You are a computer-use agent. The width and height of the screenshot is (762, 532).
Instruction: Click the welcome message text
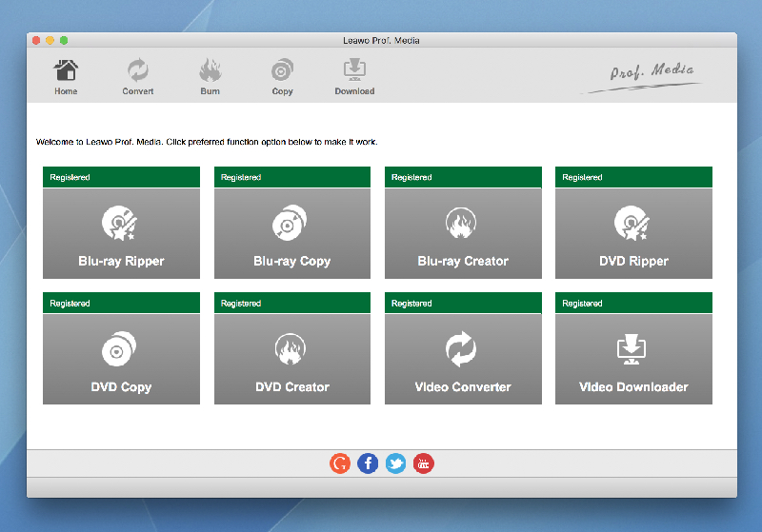207,142
